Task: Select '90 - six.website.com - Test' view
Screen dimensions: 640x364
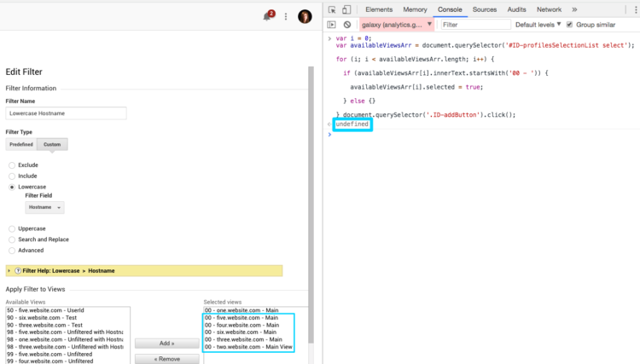Action: click(x=67, y=317)
